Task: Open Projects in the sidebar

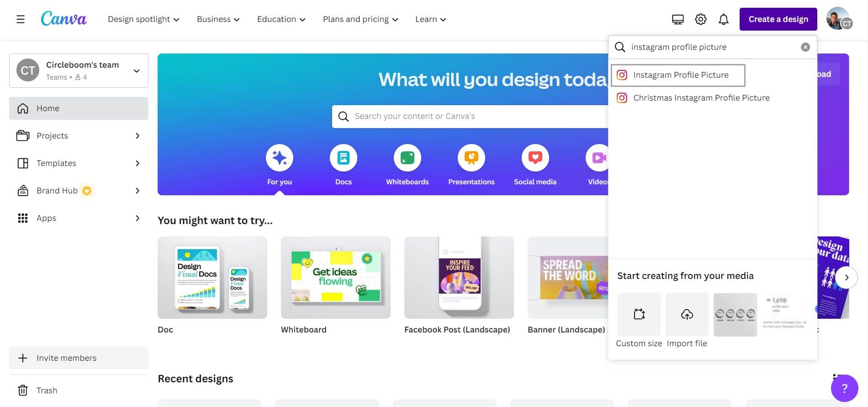Action: (79, 136)
